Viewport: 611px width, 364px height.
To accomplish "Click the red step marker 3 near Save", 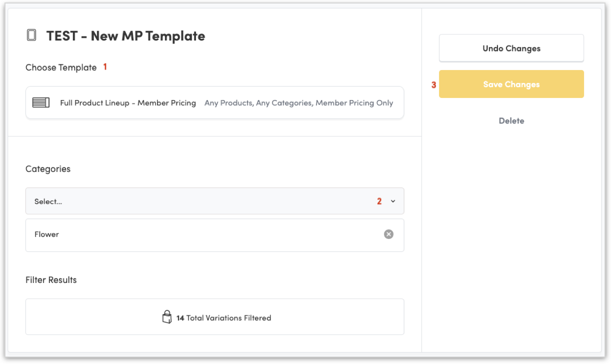I will (433, 85).
